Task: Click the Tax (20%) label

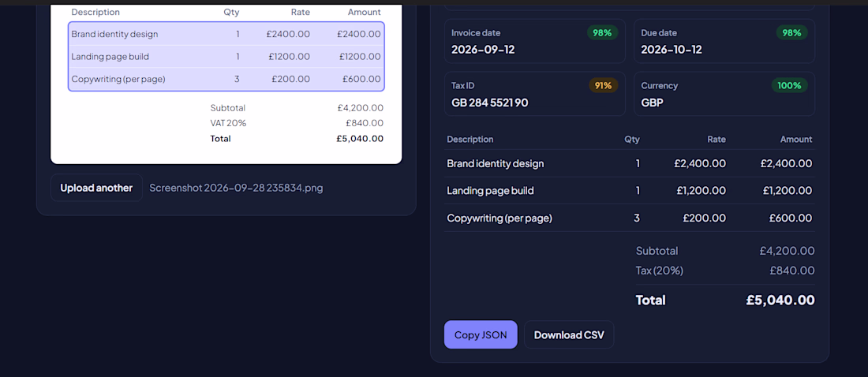Action: [x=660, y=271]
